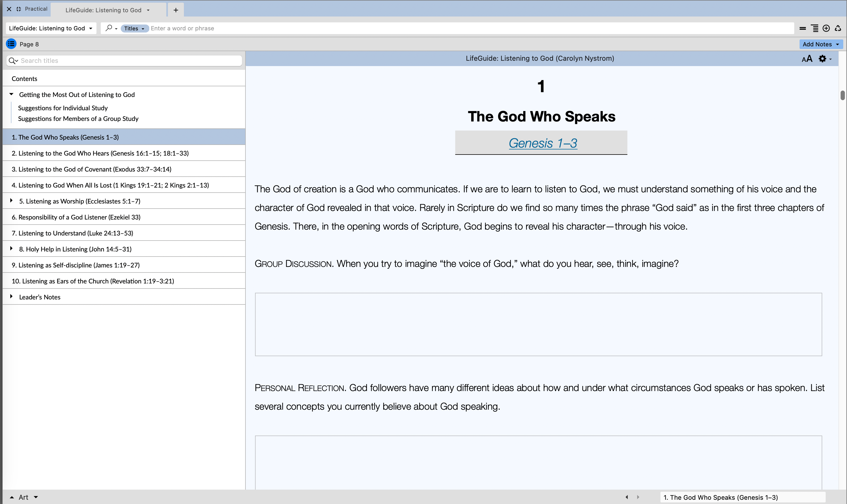Click the next arrow in bottom bar

pos(638,497)
